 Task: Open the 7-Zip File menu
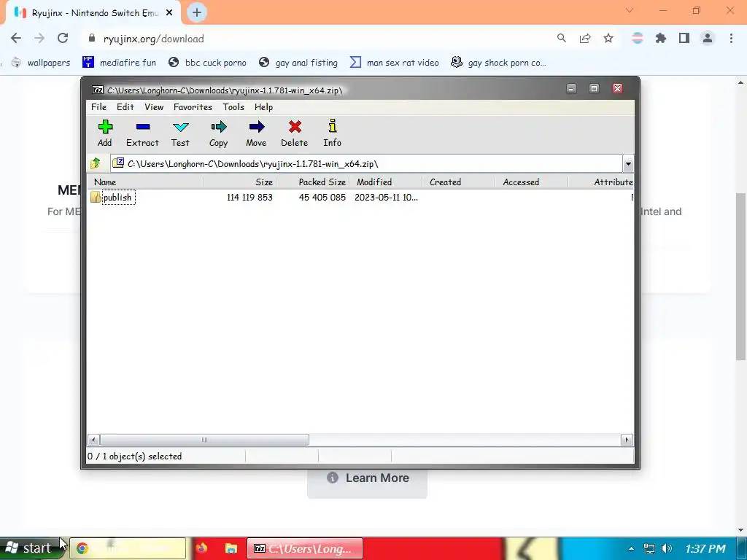click(98, 107)
